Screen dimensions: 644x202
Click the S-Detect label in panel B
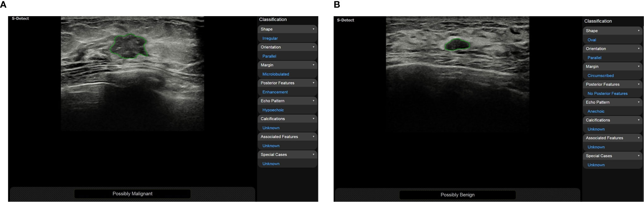coord(345,20)
